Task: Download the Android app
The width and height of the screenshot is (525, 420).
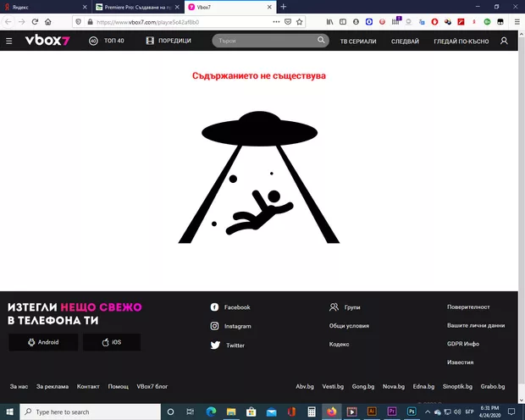Action: tap(43, 342)
